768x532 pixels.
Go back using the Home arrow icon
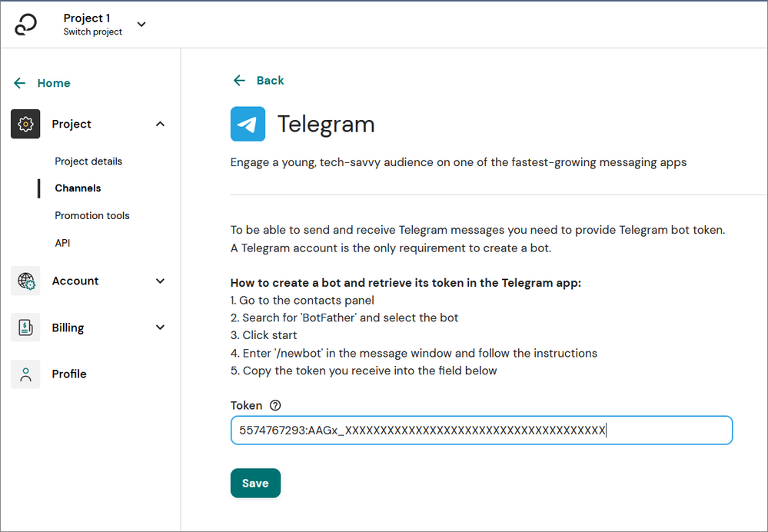click(19, 83)
